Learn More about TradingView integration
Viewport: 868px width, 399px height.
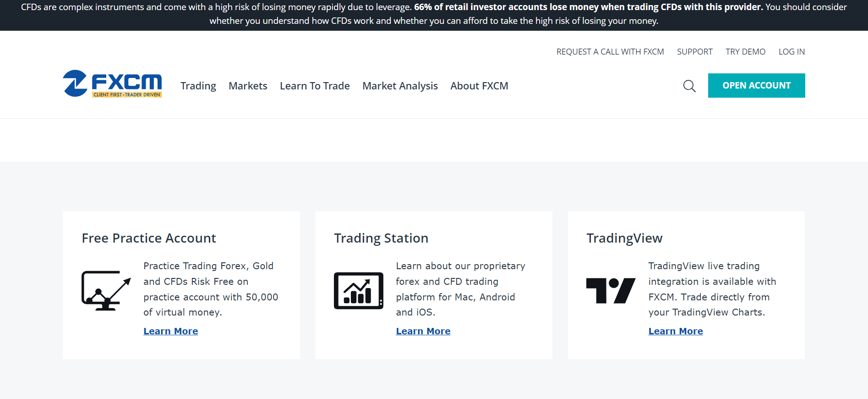click(676, 331)
